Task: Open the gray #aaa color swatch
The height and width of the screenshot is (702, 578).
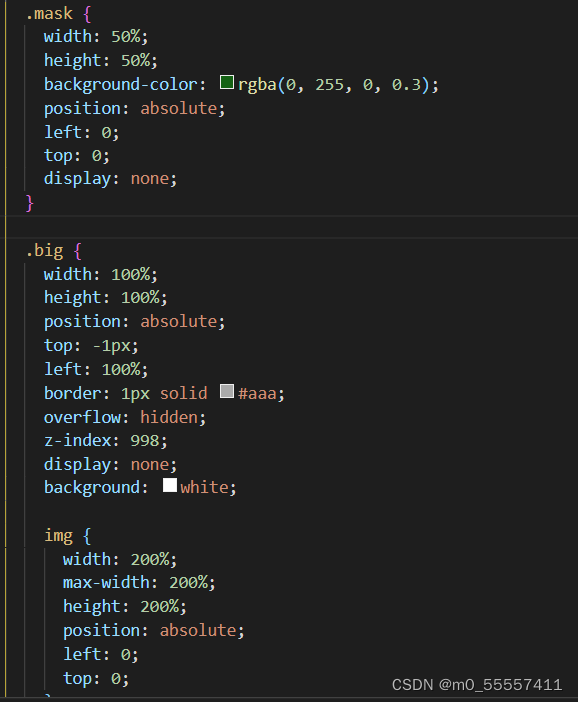Action: [227, 391]
